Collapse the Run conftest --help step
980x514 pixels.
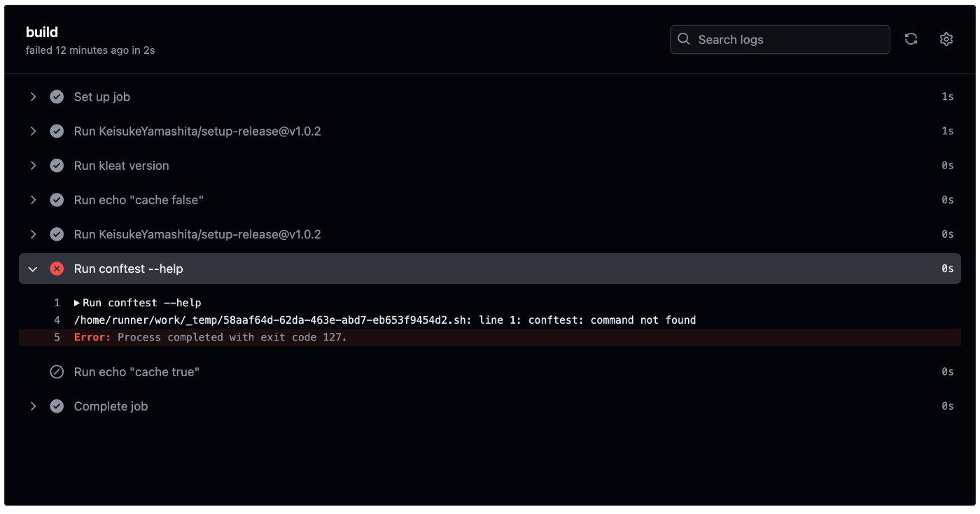click(x=33, y=268)
